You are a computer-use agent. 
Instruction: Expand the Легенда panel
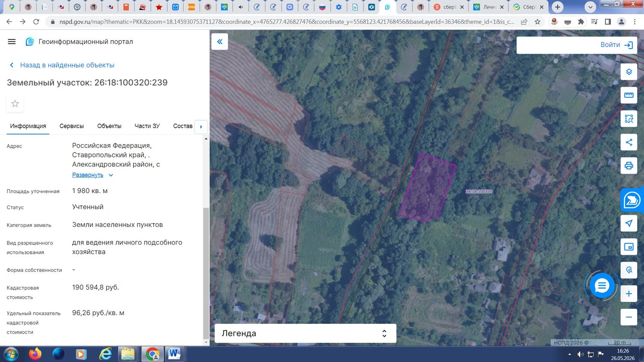pos(305,333)
